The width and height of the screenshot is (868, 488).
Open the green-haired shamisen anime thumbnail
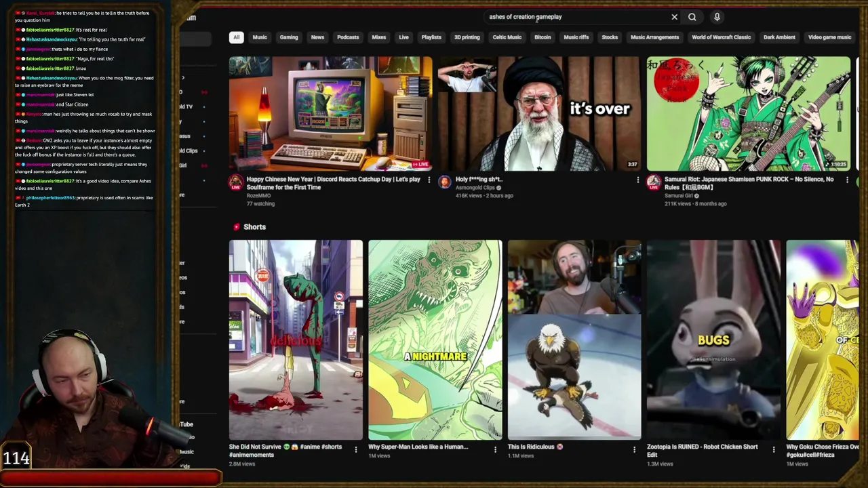(x=748, y=113)
